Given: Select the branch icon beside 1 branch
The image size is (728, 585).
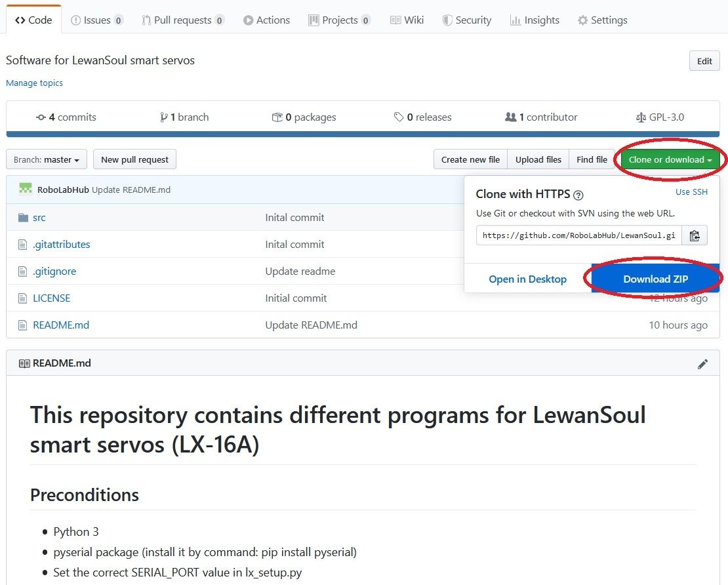Looking at the screenshot, I should tap(165, 117).
